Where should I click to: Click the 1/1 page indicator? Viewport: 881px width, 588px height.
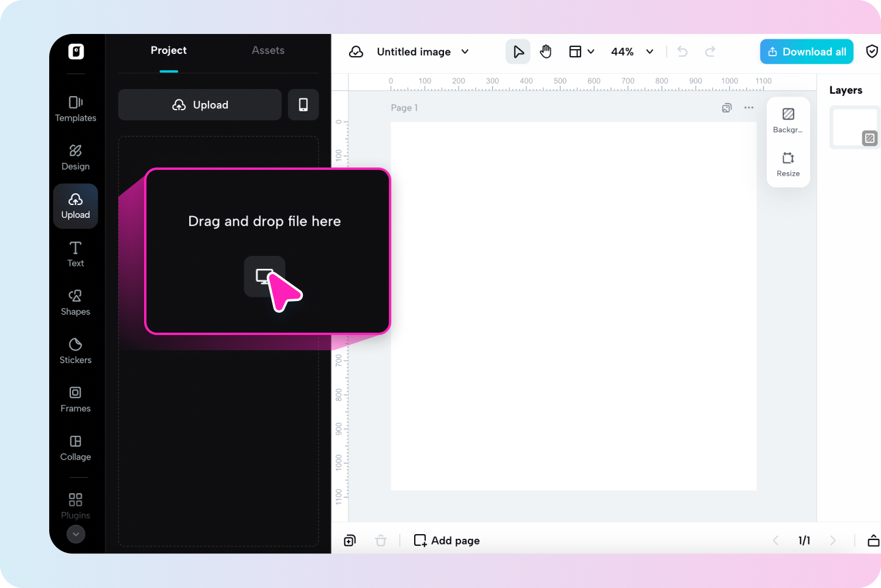tap(804, 541)
